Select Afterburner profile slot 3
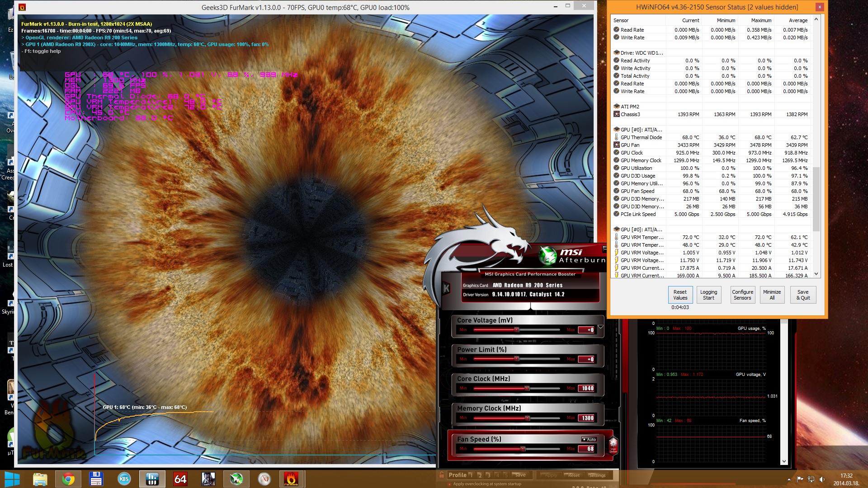The width and height of the screenshot is (868, 488). click(x=488, y=475)
